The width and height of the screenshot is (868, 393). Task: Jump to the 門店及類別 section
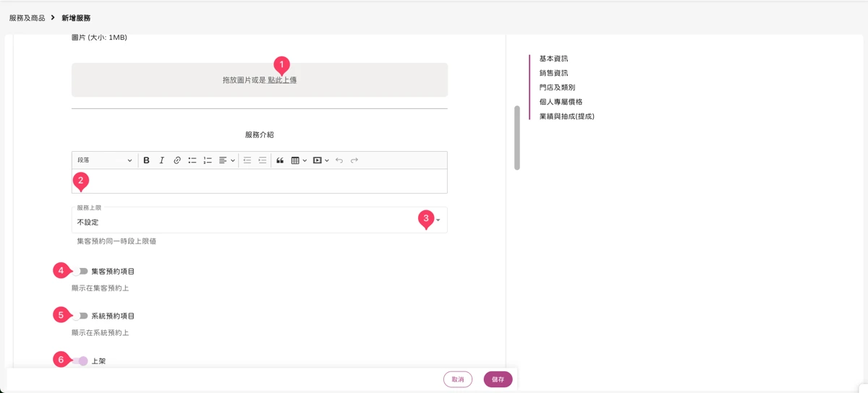click(557, 87)
